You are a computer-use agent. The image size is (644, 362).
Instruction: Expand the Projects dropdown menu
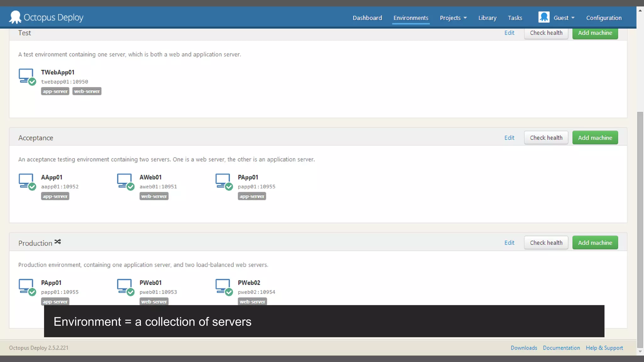click(453, 18)
